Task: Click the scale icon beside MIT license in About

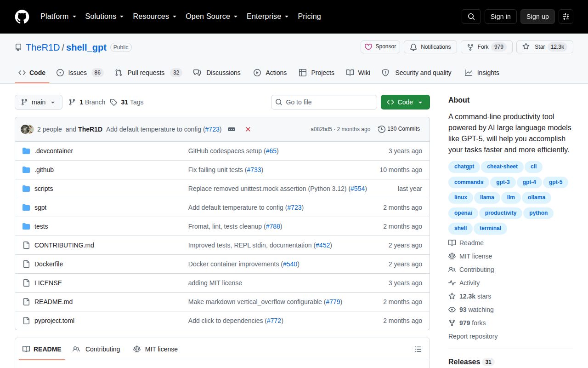Action: pyautogui.click(x=452, y=256)
